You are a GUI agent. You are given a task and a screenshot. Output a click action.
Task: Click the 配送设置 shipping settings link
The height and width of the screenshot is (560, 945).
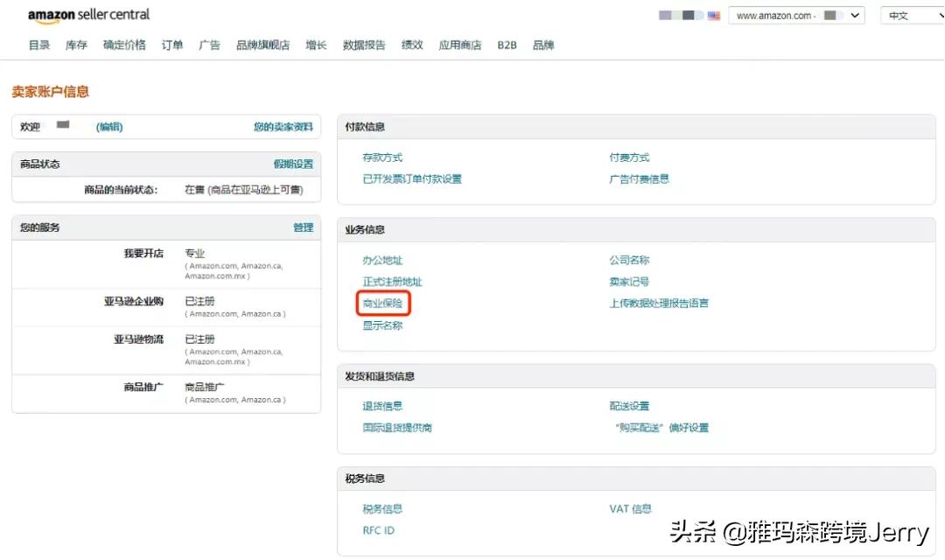pos(630,405)
